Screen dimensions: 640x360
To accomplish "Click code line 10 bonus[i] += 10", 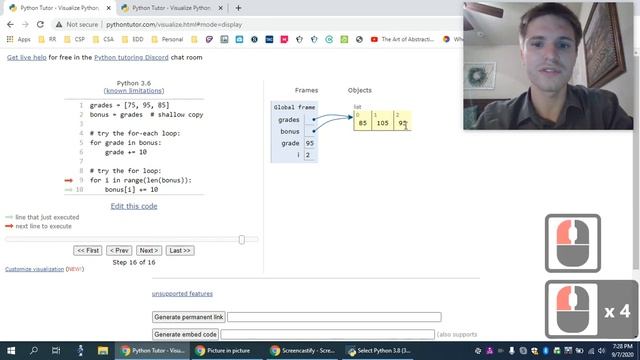I will (x=131, y=189).
